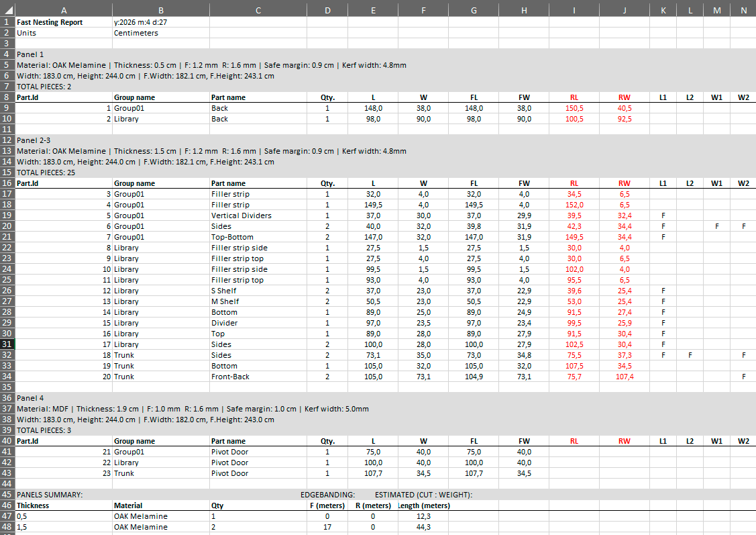Click the select-all corner triangle
Viewport: 756px width, 535px height.
[x=8, y=10]
